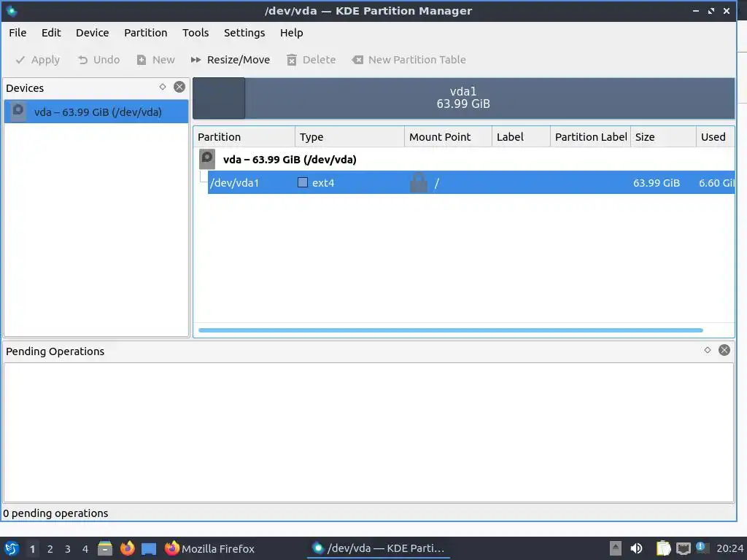Float the Pending Operations panel

pyautogui.click(x=708, y=350)
